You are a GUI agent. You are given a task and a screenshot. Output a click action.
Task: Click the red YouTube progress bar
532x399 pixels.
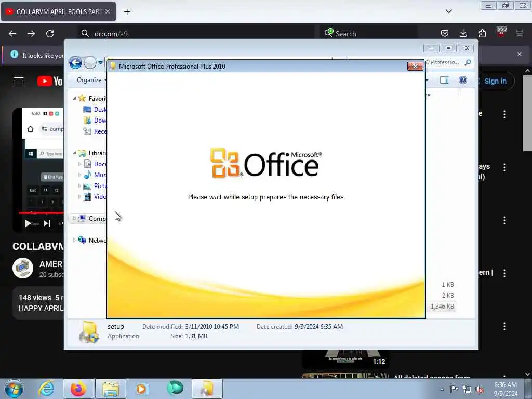pyautogui.click(x=41, y=212)
